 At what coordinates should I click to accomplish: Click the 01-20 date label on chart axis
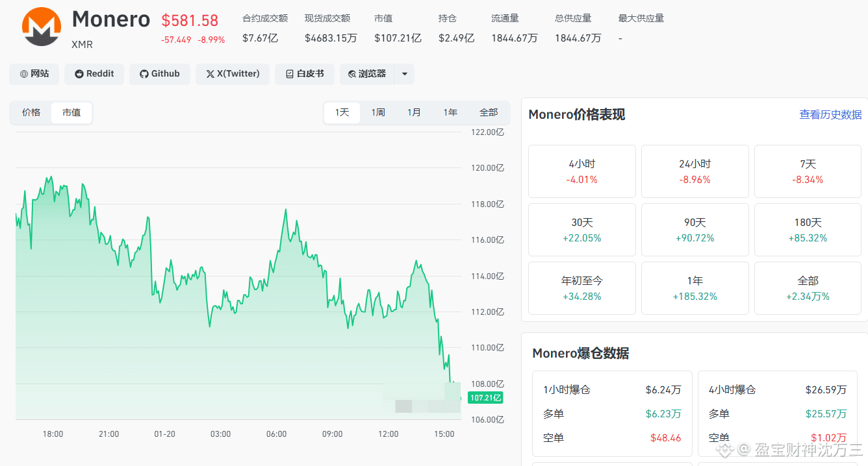coord(164,434)
